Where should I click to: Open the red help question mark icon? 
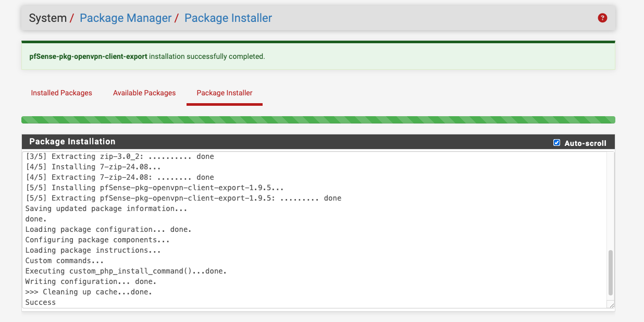(602, 18)
